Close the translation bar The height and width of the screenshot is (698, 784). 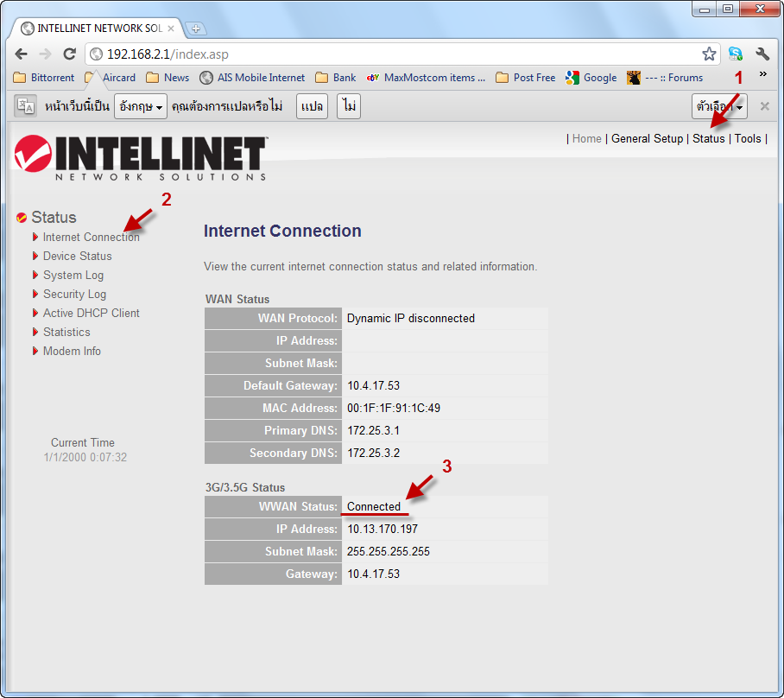[x=764, y=106]
